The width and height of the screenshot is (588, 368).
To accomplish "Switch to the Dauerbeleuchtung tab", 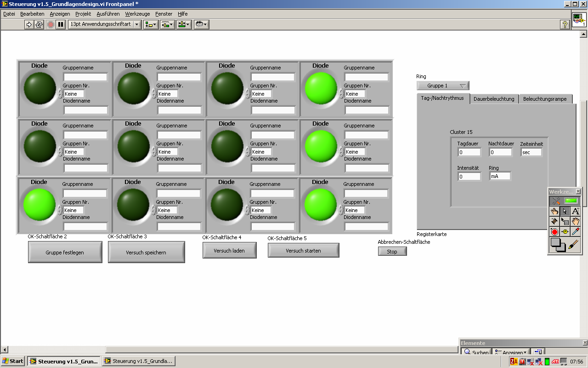I will tap(494, 99).
